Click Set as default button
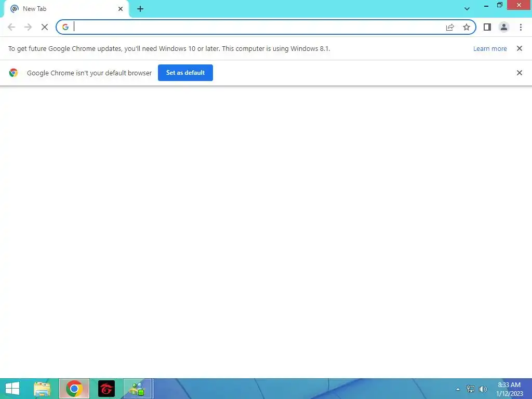The width and height of the screenshot is (532, 399). [185, 73]
